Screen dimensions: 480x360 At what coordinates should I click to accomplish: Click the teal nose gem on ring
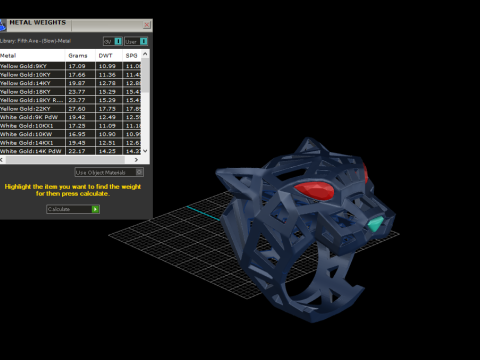coord(376,223)
